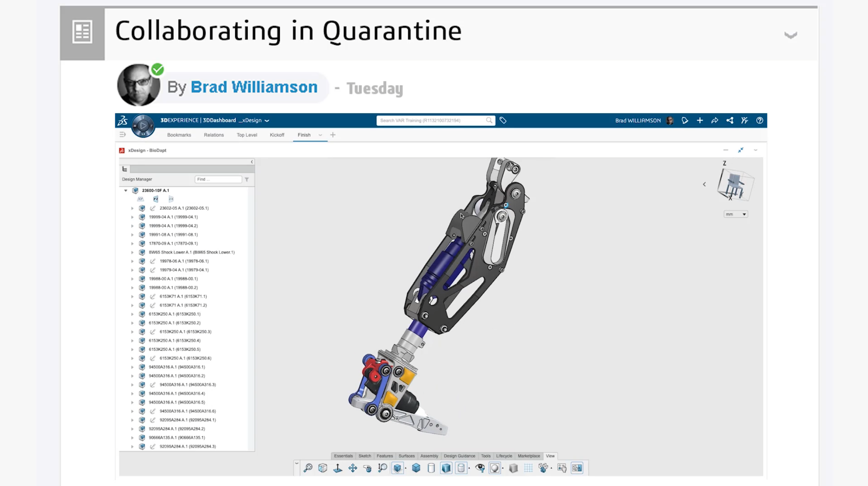The image size is (868, 486).
Task: Expand the 23602-05 A.1 tree node
Action: point(133,208)
